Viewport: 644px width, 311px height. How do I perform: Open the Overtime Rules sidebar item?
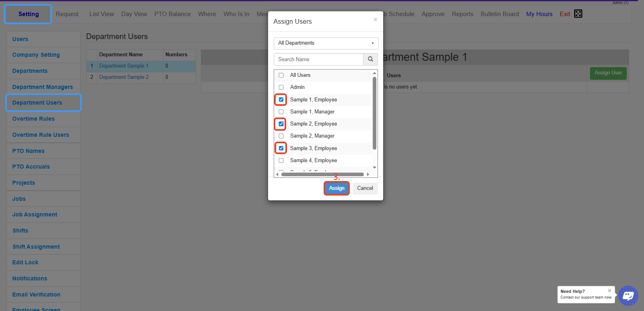[33, 119]
